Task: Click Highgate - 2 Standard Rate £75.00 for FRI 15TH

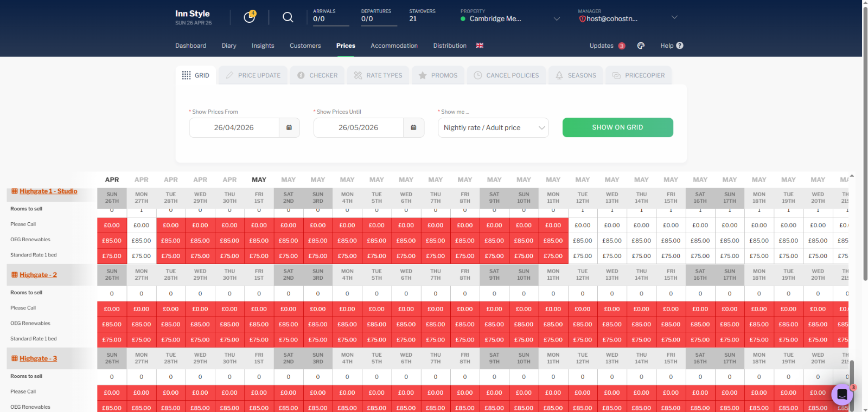Action: (x=671, y=340)
